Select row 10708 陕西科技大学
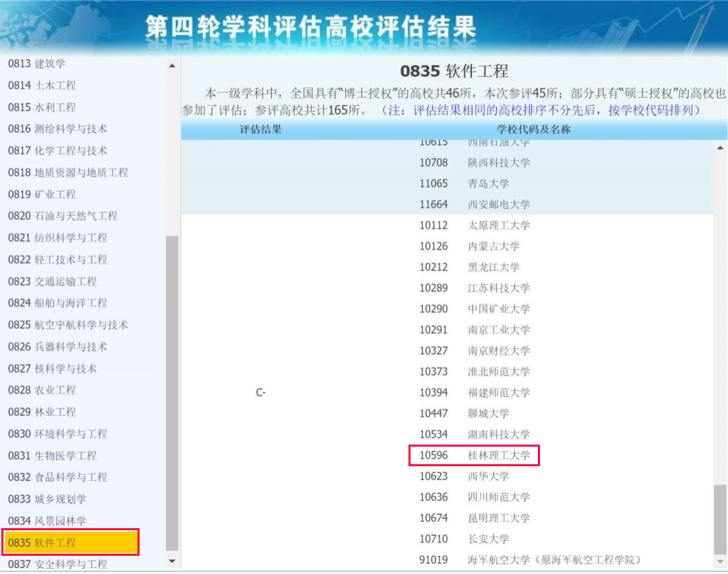The height and width of the screenshot is (574, 728). tap(475, 163)
